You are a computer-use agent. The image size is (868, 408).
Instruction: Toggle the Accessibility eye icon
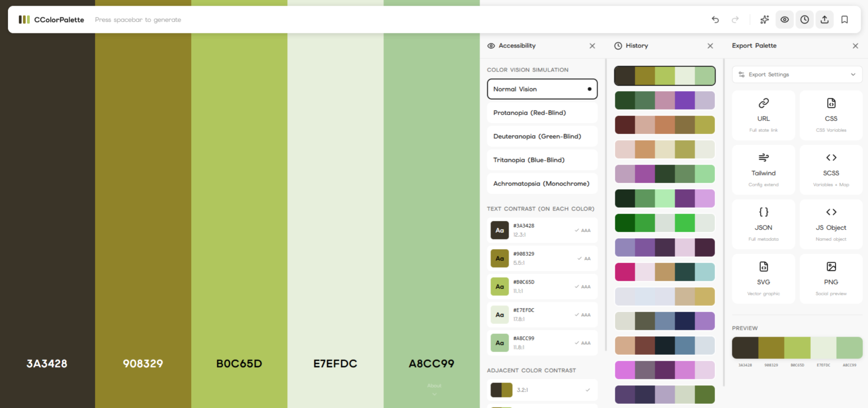point(785,20)
